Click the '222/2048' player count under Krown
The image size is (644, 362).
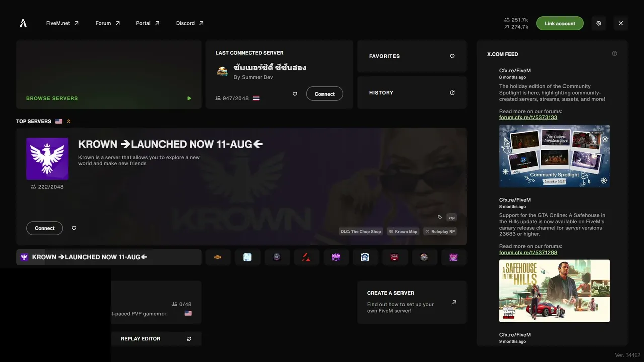click(x=51, y=187)
